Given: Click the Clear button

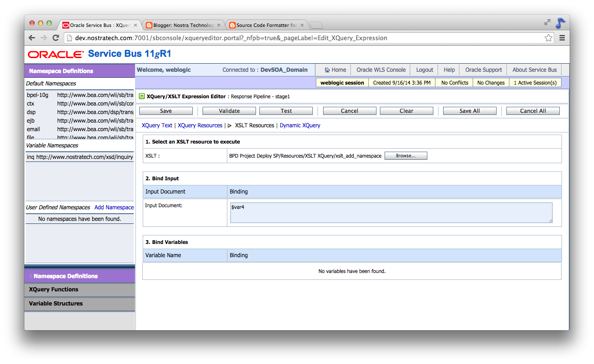Looking at the screenshot, I should pos(406,111).
